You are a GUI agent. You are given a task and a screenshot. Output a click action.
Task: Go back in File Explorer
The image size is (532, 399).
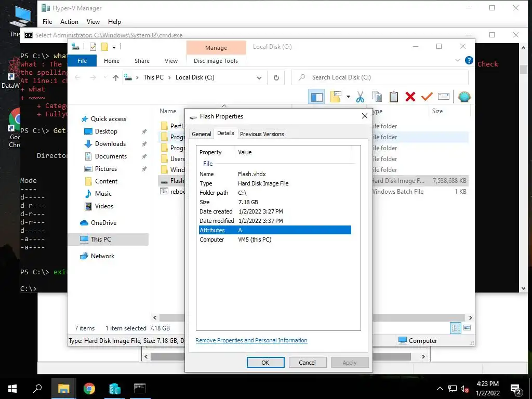(x=77, y=78)
